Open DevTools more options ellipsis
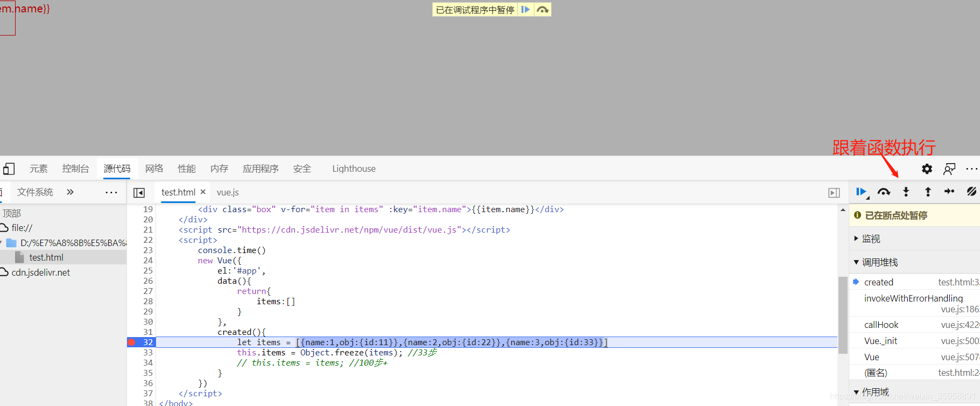Image resolution: width=980 pixels, height=406 pixels. tap(971, 169)
